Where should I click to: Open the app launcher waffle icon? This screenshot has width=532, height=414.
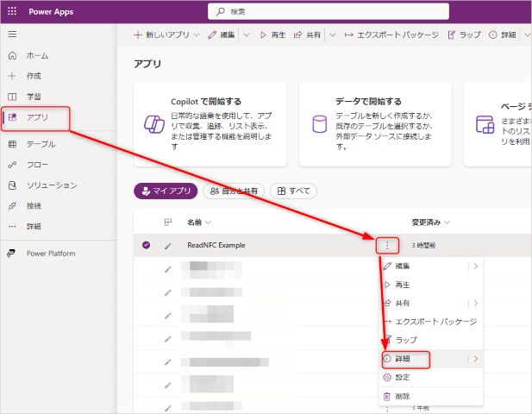pos(12,11)
